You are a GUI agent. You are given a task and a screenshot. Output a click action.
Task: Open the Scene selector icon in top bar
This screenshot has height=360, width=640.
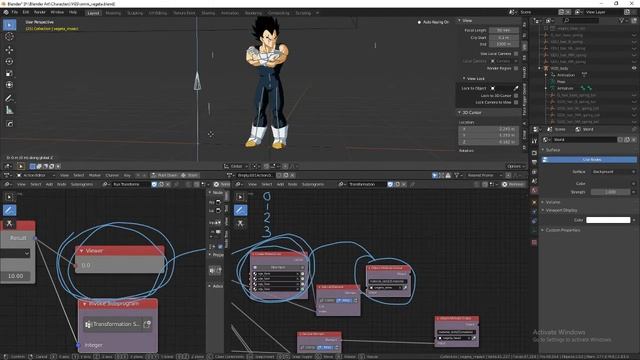coord(512,12)
